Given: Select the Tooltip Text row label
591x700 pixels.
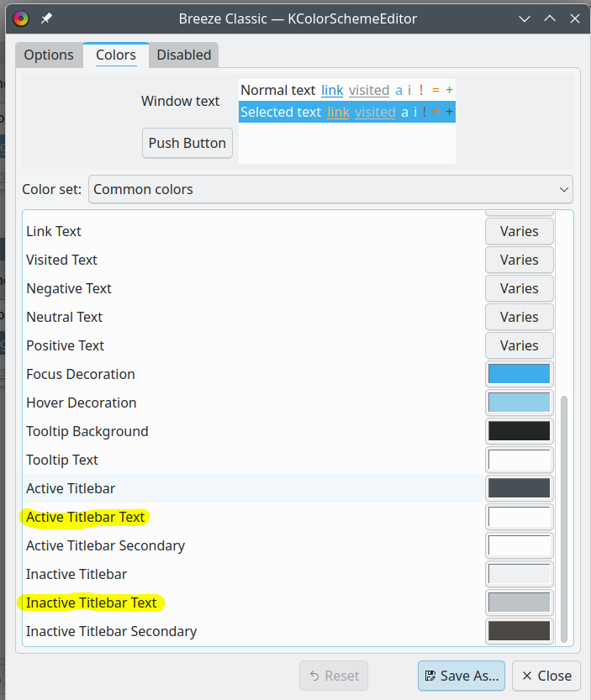Looking at the screenshot, I should tap(62, 461).
